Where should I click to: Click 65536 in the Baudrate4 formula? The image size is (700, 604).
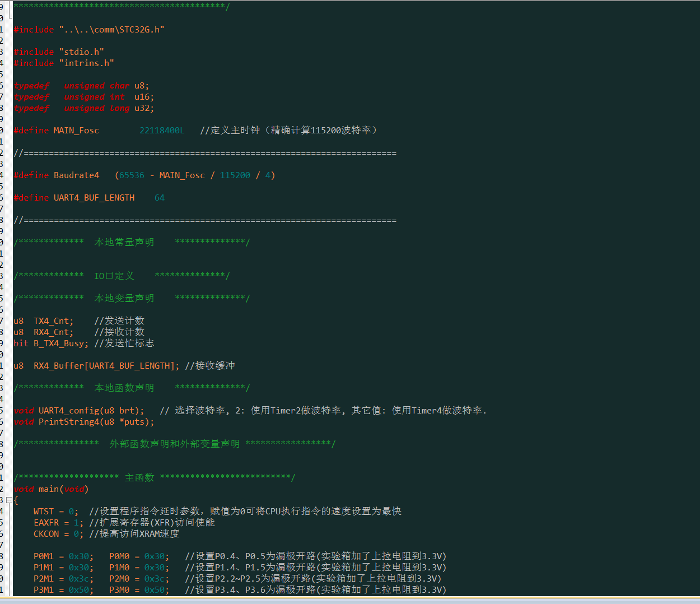[x=132, y=175]
